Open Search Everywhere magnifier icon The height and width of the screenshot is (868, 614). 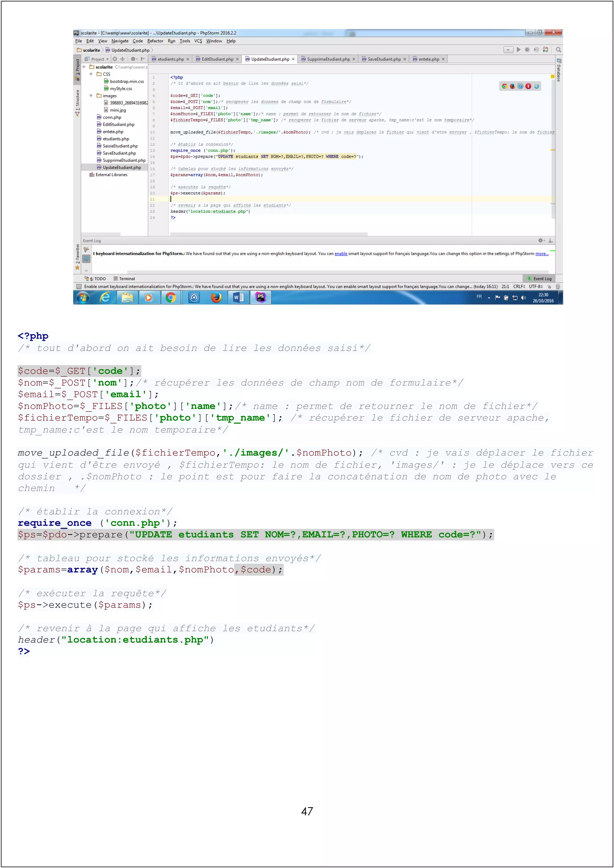(559, 49)
